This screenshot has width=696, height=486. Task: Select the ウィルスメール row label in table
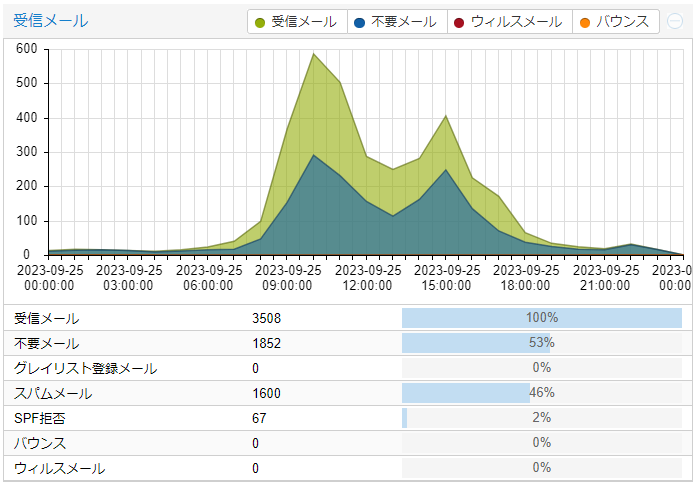59,468
